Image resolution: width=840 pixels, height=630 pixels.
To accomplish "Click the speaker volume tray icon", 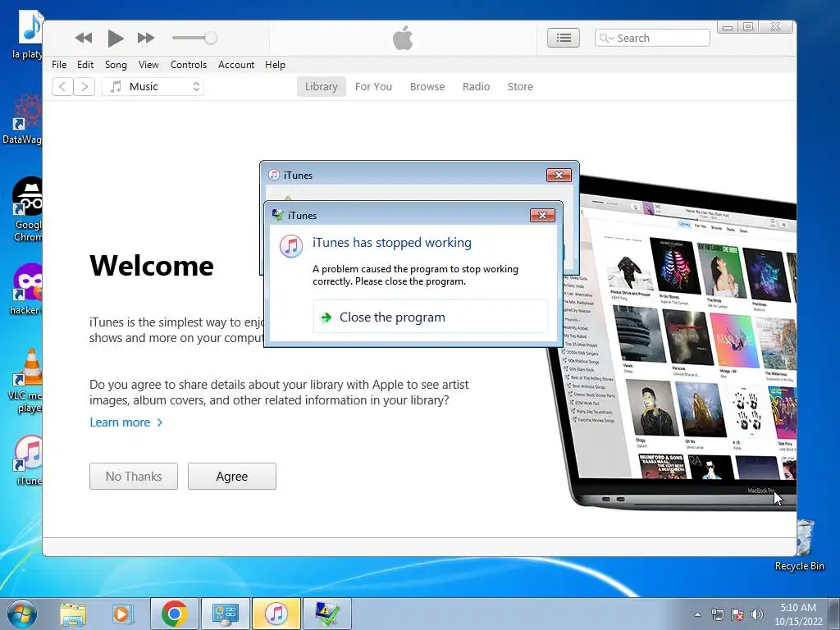I will point(757,614).
